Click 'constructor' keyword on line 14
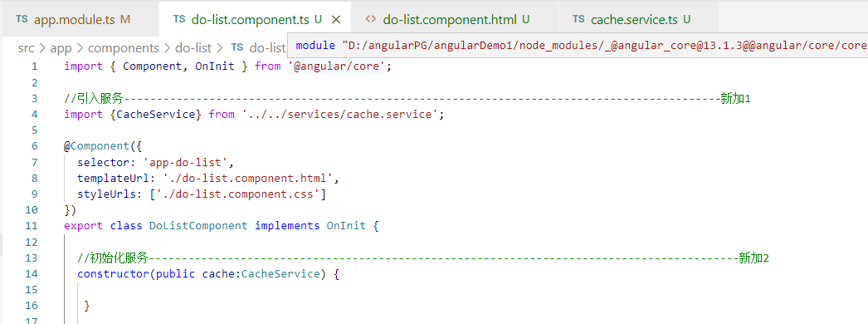Viewport: 868px width, 324px height. pos(114,273)
